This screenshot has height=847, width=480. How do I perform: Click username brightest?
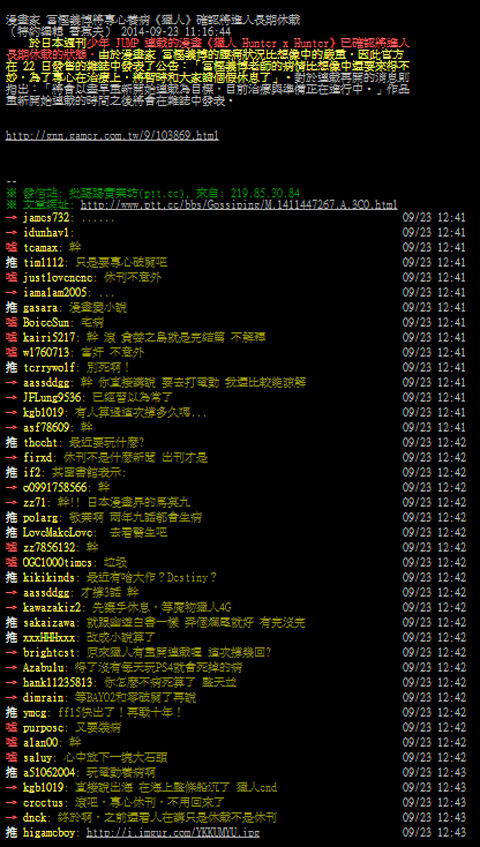[x=50, y=653]
